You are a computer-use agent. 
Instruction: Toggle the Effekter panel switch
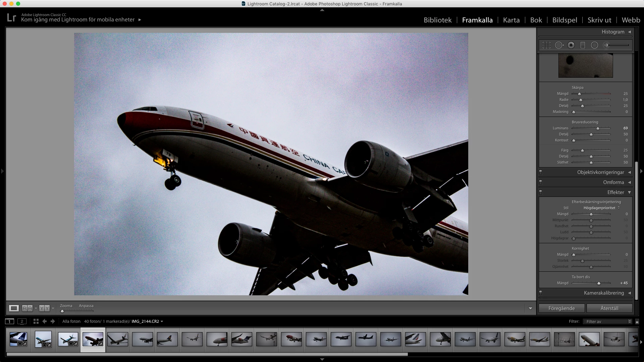tap(540, 192)
